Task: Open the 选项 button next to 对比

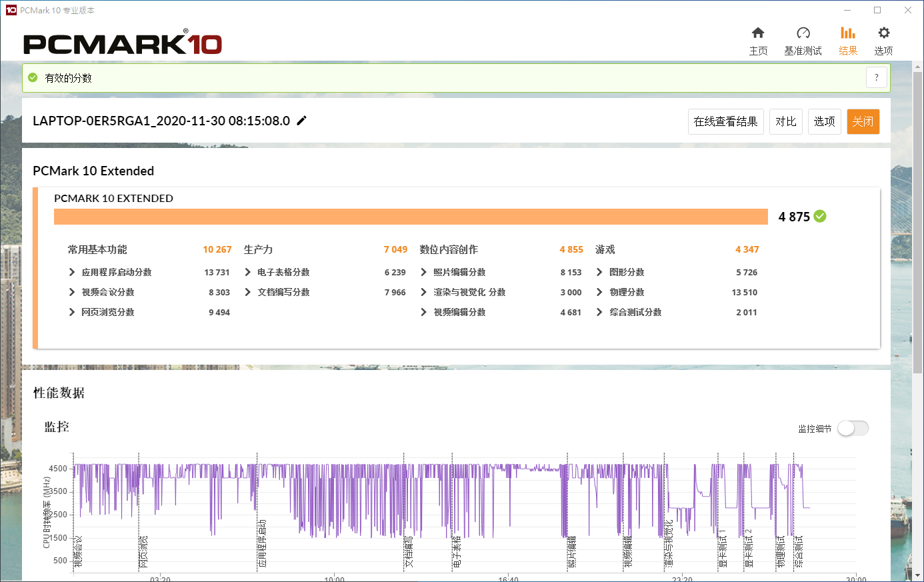Action: (x=824, y=121)
